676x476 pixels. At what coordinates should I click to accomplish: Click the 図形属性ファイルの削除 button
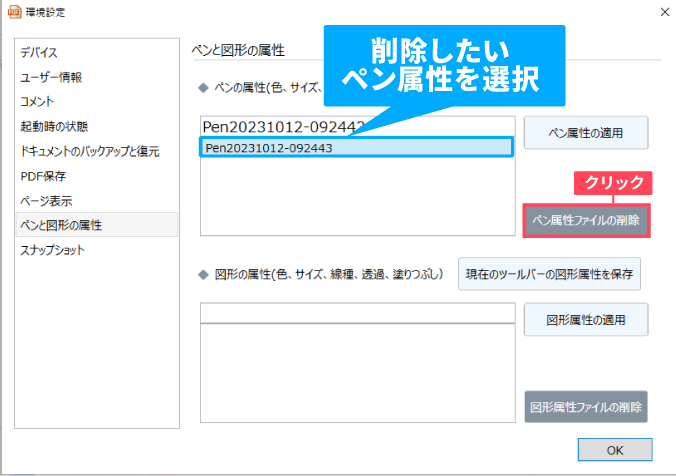[x=586, y=407]
